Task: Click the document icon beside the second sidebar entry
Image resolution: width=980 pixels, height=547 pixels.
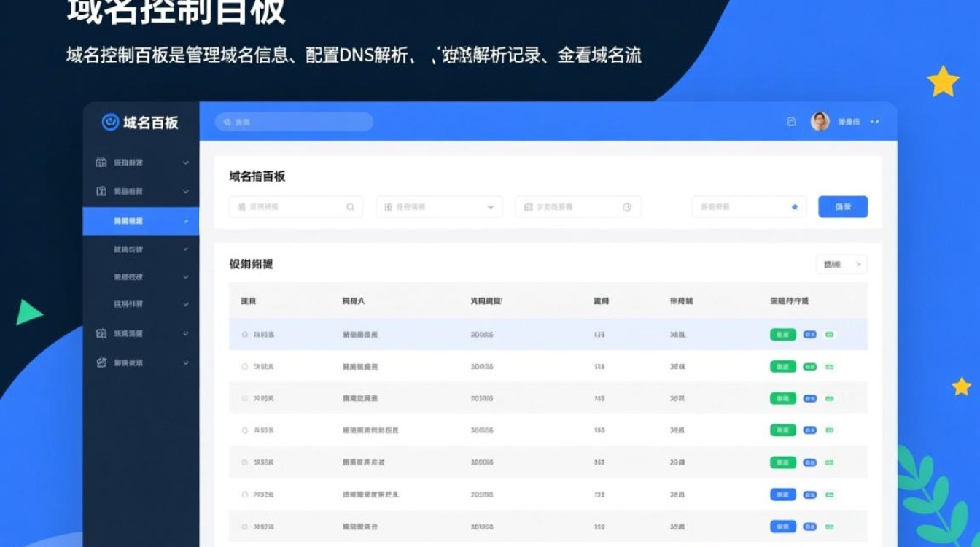Action: tap(101, 191)
